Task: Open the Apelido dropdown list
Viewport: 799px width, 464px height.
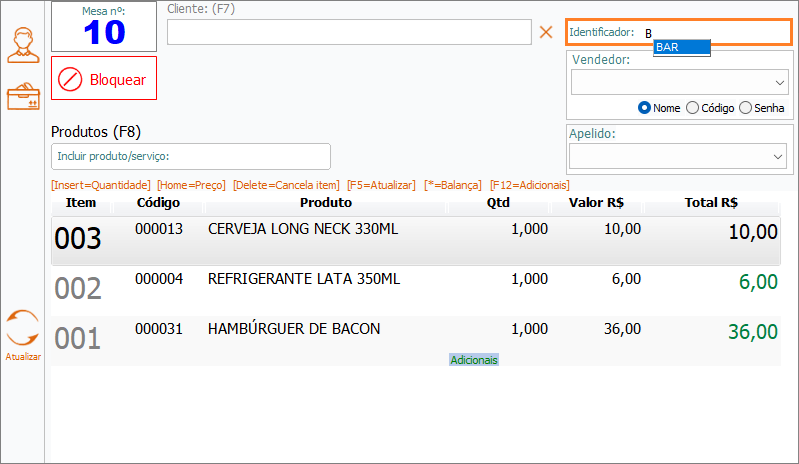Action: click(x=779, y=157)
